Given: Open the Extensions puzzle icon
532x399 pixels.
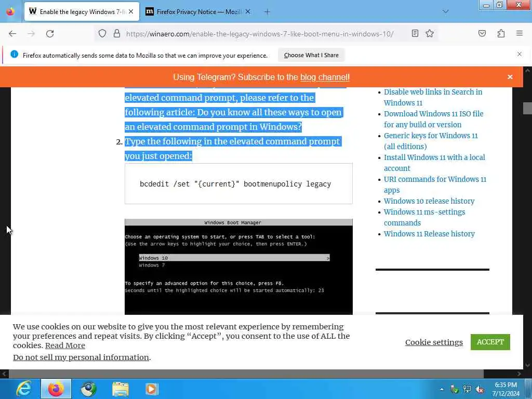Looking at the screenshot, I should [501, 33].
